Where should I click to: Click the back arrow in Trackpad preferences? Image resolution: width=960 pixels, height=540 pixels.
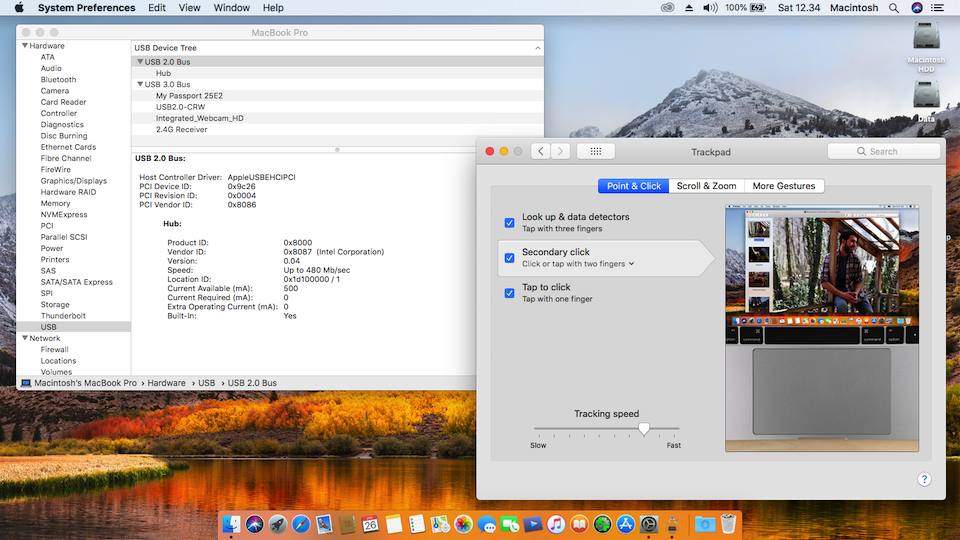tap(541, 151)
